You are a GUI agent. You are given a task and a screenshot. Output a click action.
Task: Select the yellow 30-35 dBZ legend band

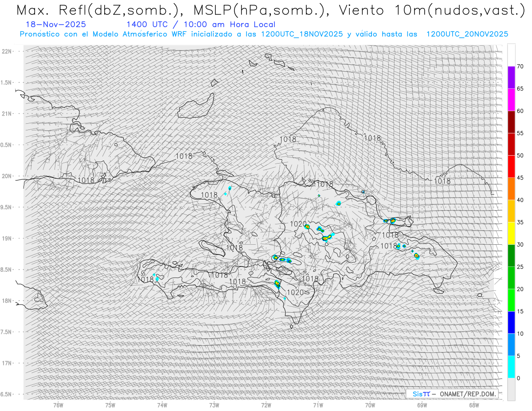(x=511, y=233)
